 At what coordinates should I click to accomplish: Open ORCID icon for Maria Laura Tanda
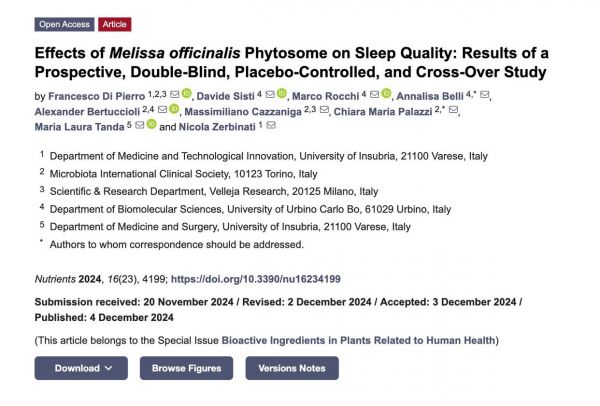(x=152, y=127)
